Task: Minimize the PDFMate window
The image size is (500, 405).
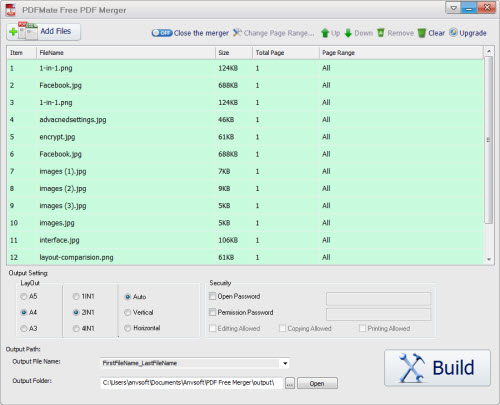Action: [469, 8]
